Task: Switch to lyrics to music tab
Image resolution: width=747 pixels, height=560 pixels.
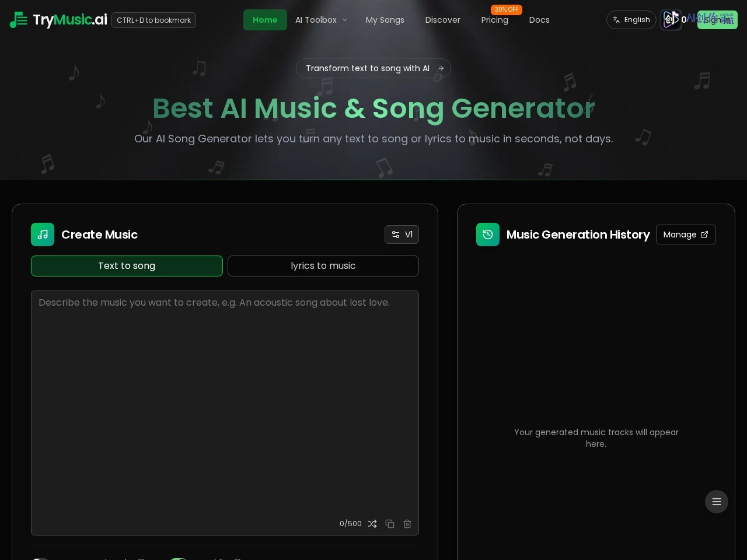Action: click(323, 266)
